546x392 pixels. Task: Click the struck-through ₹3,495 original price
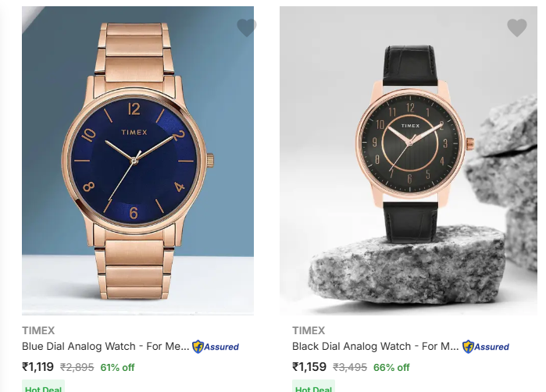point(350,367)
